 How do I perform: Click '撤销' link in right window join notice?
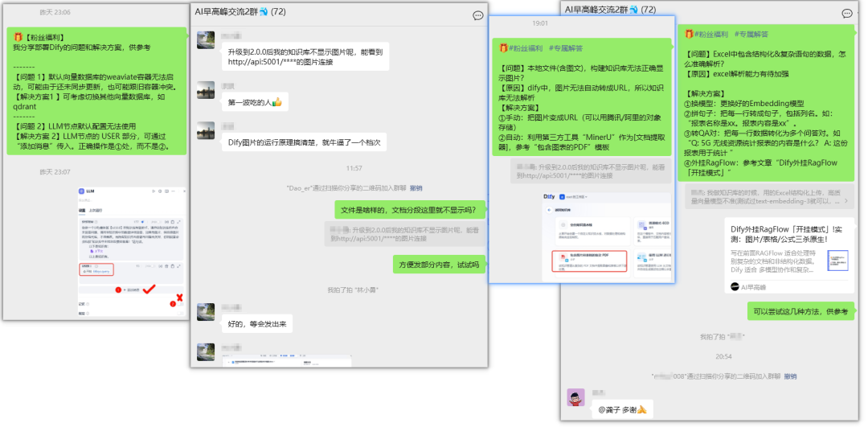pos(791,376)
